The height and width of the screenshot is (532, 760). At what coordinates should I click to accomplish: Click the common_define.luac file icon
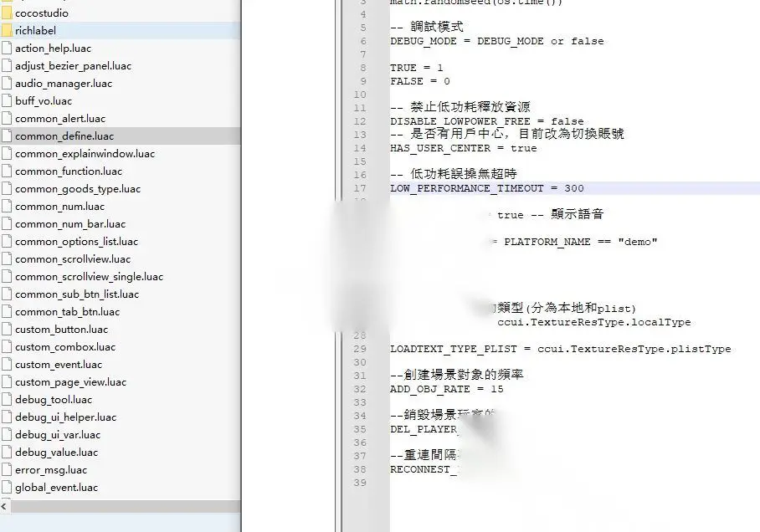[x=7, y=136]
